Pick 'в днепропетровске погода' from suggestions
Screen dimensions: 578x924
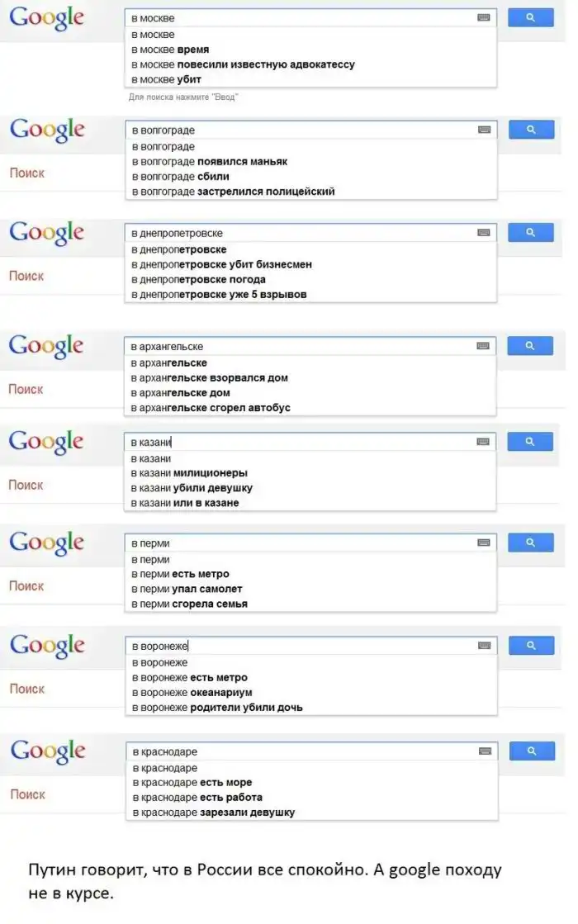tap(198, 279)
